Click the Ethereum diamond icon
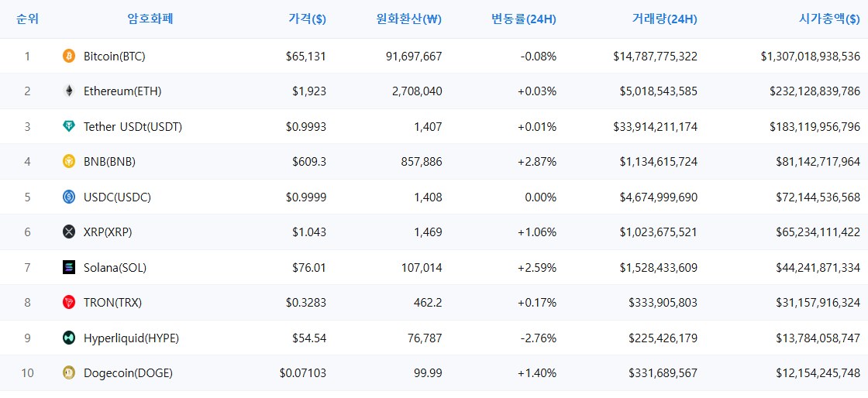The width and height of the screenshot is (868, 398). tap(69, 91)
